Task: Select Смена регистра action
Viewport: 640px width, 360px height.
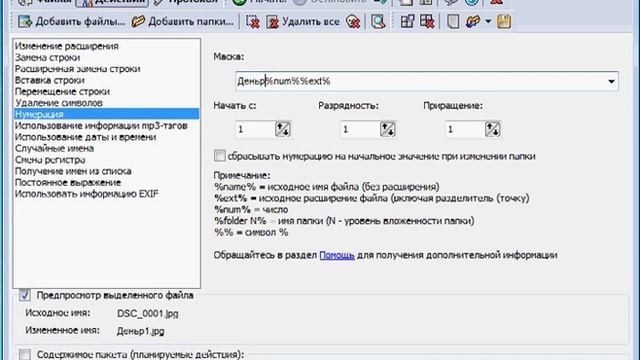Action: pyautogui.click(x=106, y=160)
